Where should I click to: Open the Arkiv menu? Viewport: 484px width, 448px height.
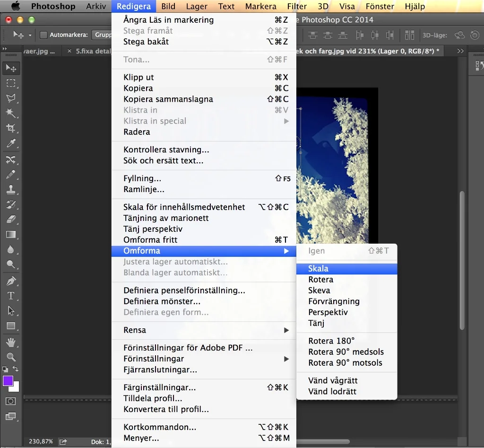click(96, 6)
